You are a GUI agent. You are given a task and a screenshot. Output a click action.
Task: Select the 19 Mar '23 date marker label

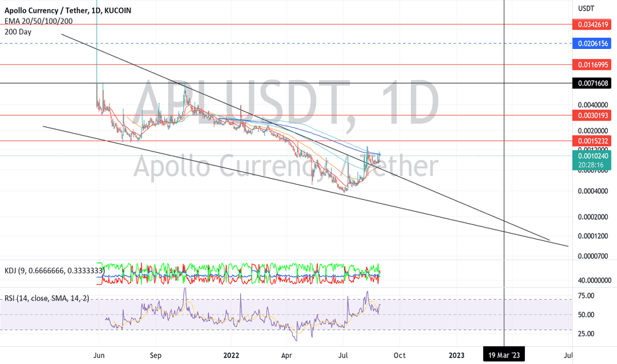(x=504, y=355)
